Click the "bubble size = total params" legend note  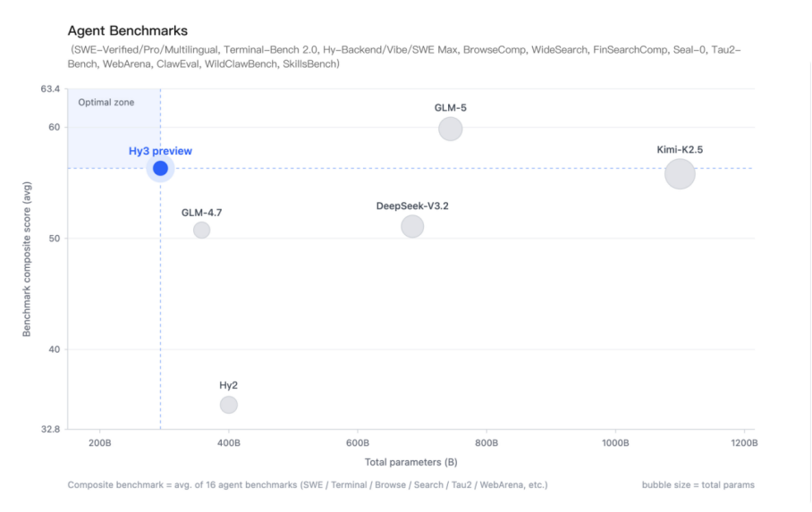coord(698,485)
